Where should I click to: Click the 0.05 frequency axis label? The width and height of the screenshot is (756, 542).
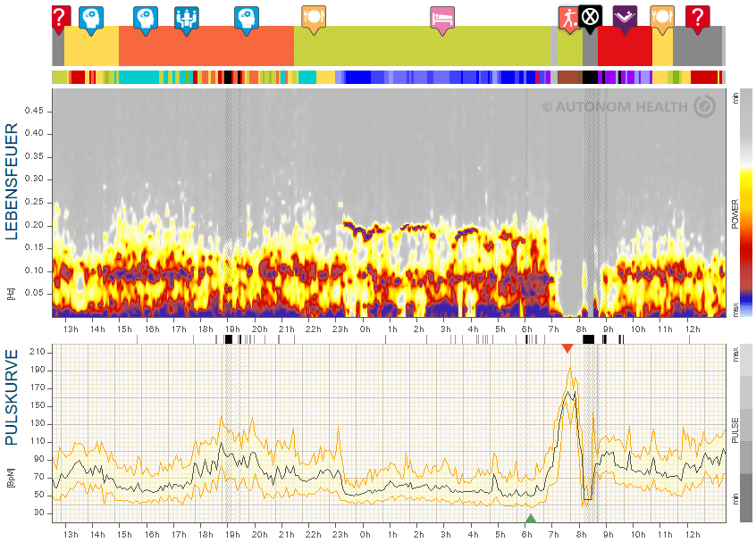(x=34, y=293)
